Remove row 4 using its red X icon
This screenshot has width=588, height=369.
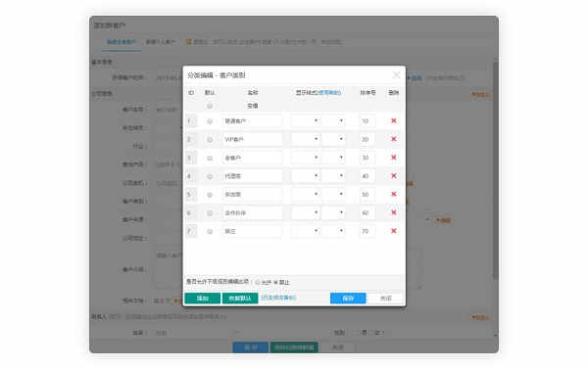(393, 176)
